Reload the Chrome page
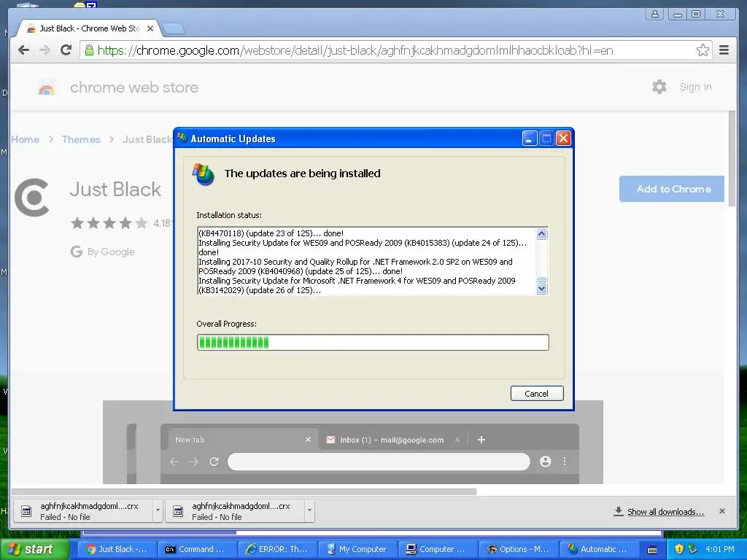Screen dimensions: 747x560 tap(66, 50)
